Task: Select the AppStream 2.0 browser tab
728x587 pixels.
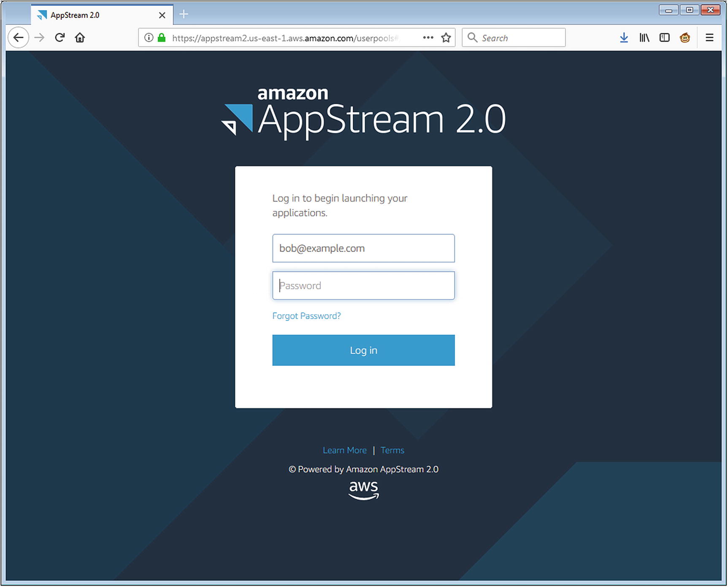Action: click(102, 15)
